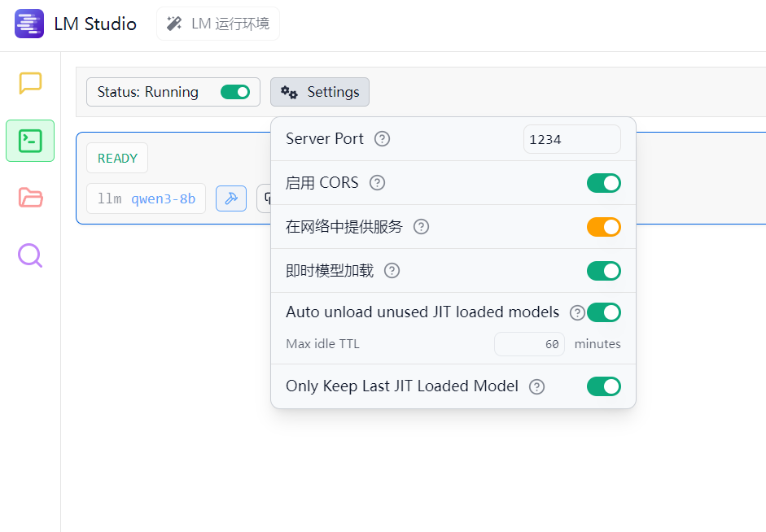Toggle the server Status Running switch
The width and height of the screenshot is (766, 532).
[x=235, y=92]
